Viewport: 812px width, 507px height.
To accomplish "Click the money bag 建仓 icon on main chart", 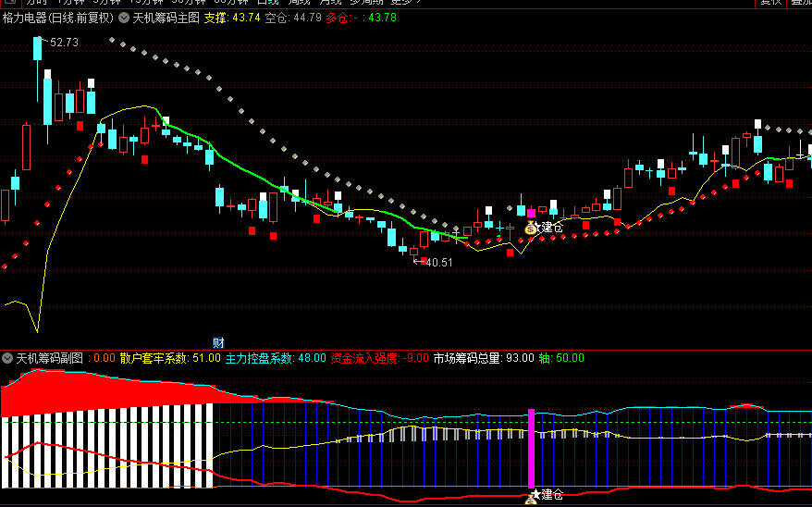I will click(532, 228).
